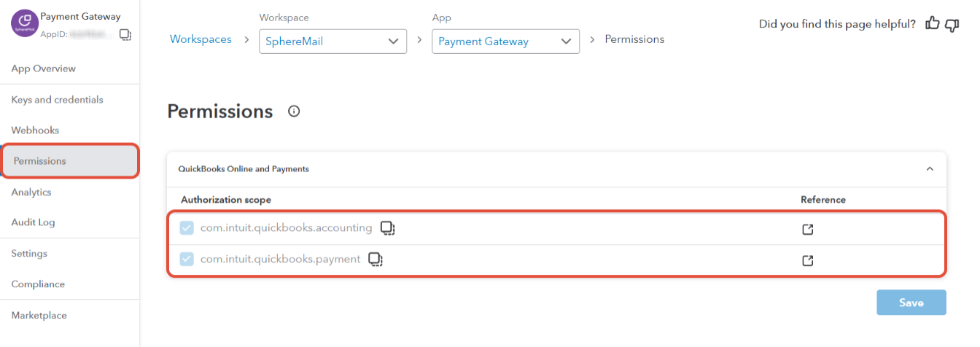Open the SphereMail workspace dropdown
Screen dimensions: 980x347
click(x=332, y=42)
